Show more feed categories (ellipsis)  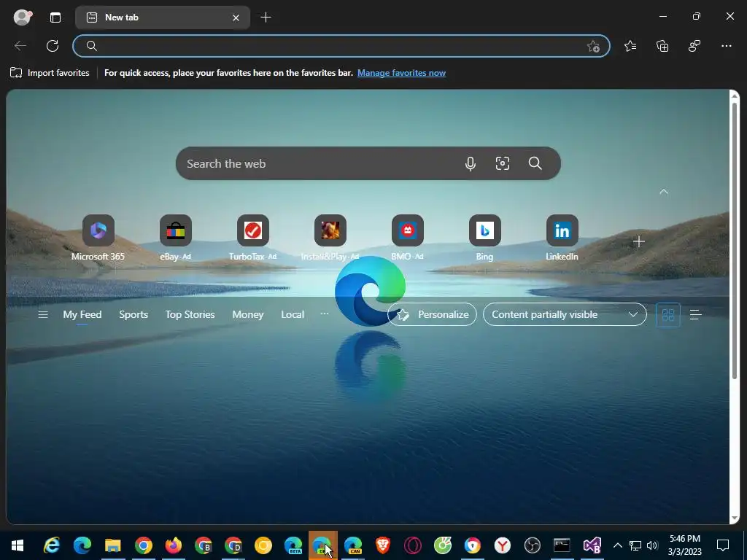click(x=325, y=314)
